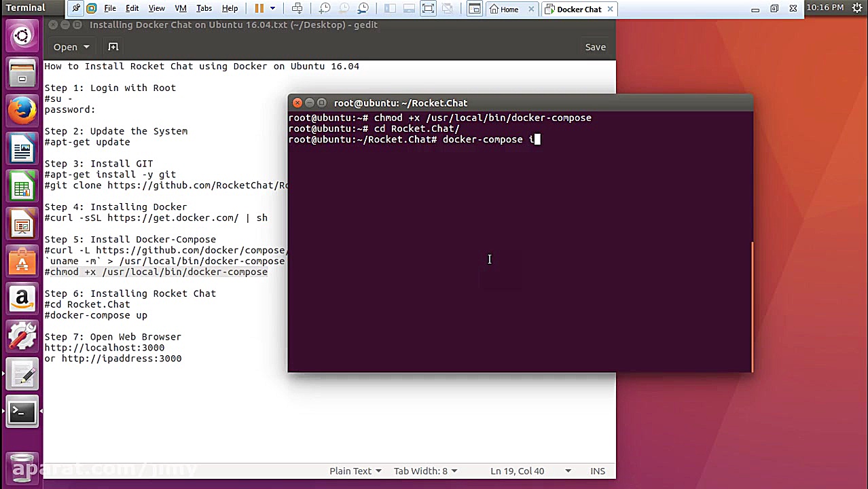Click 'Step 6: Installing Rocket Chat' line
Viewport: 868px width, 489px height.
click(130, 293)
